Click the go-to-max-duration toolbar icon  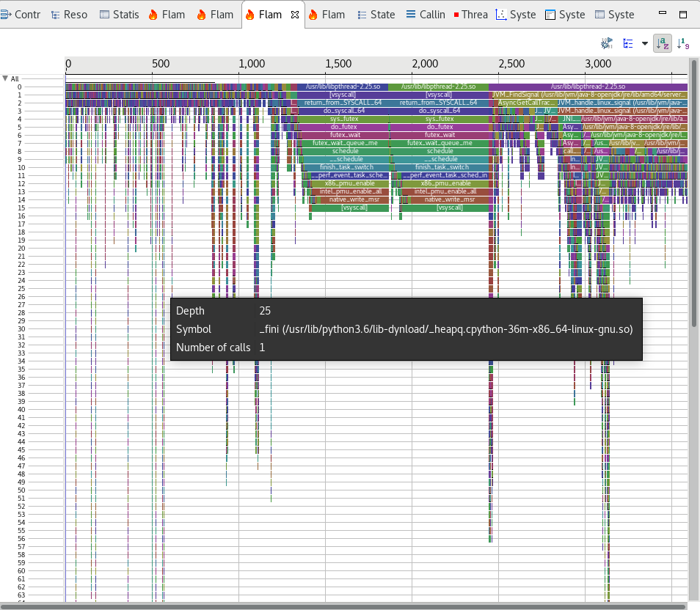click(x=607, y=44)
